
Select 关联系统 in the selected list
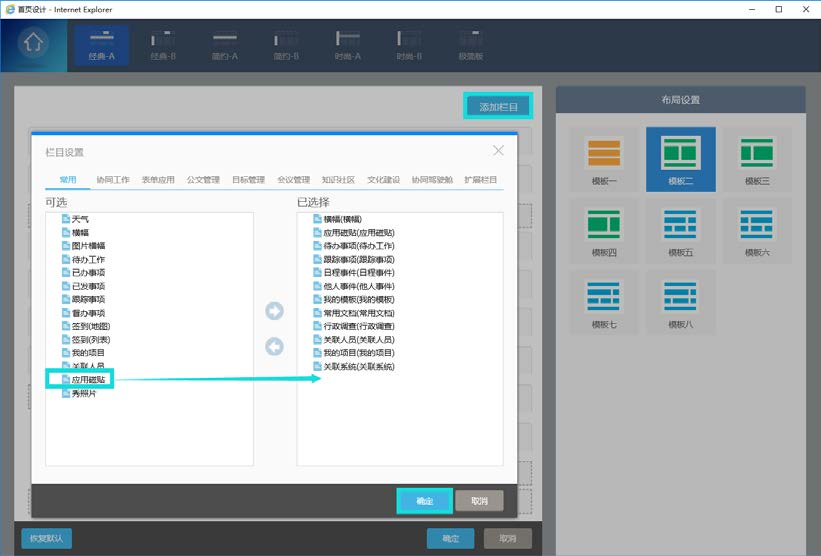[x=358, y=367]
